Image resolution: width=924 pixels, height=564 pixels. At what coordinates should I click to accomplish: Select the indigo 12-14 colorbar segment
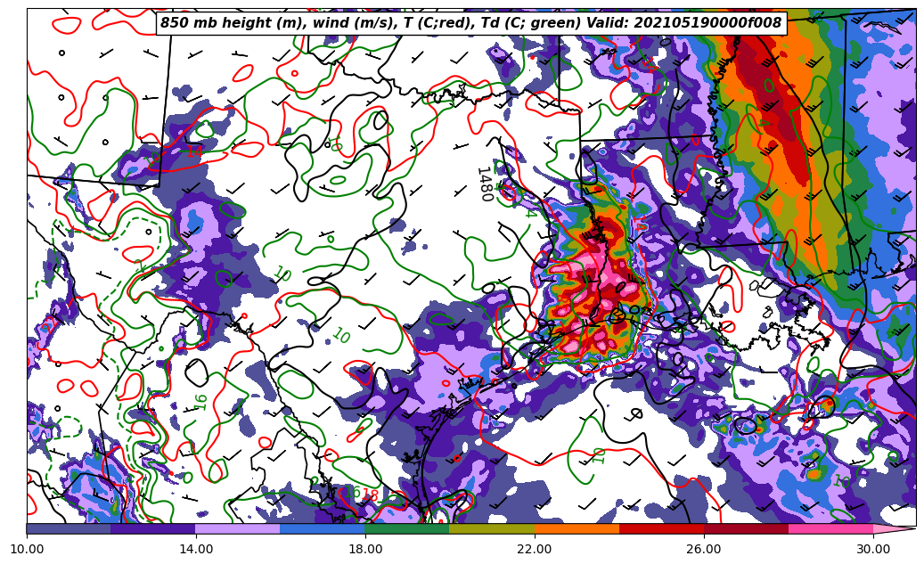(x=153, y=528)
